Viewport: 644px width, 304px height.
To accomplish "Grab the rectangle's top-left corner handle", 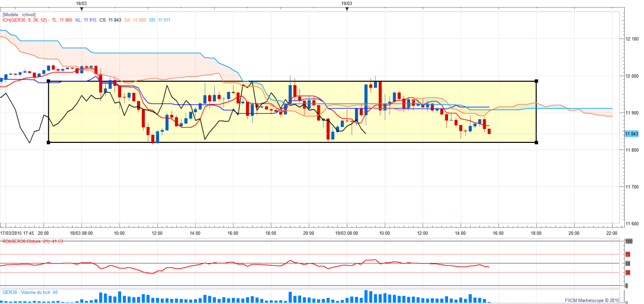I will (49, 81).
